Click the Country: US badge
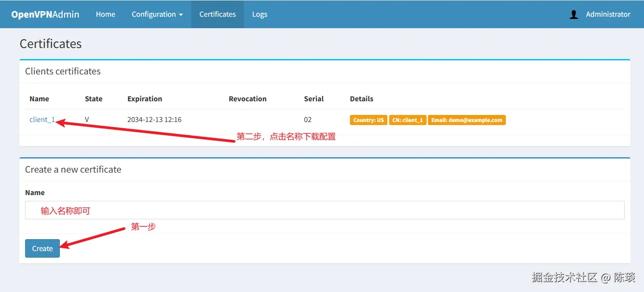The width and height of the screenshot is (644, 292). click(x=368, y=120)
